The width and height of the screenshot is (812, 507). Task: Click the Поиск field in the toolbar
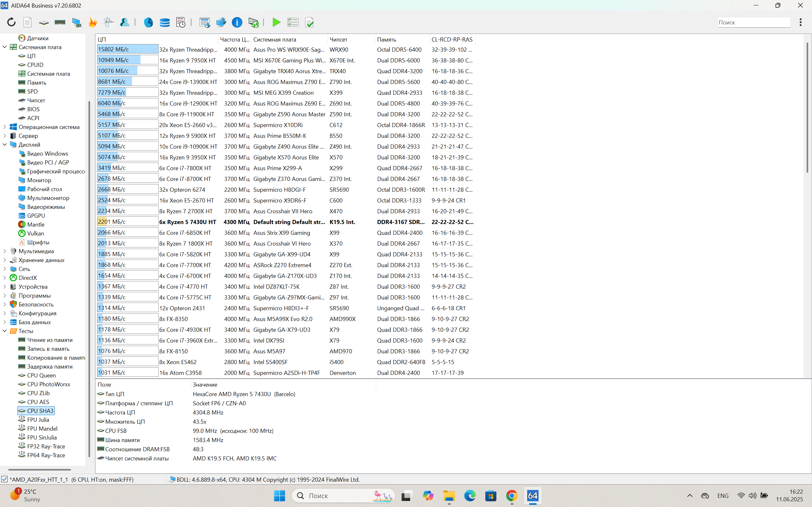pos(754,22)
